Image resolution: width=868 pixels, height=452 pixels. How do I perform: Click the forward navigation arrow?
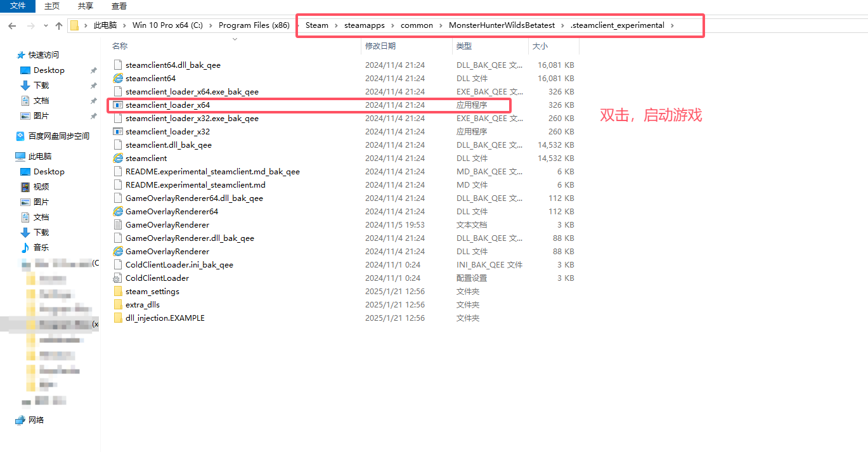coord(30,26)
